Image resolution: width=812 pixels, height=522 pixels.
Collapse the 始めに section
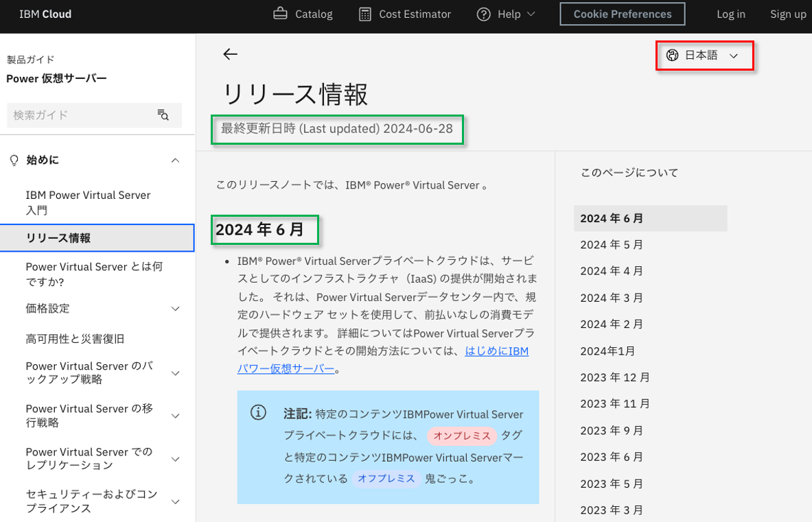click(176, 161)
